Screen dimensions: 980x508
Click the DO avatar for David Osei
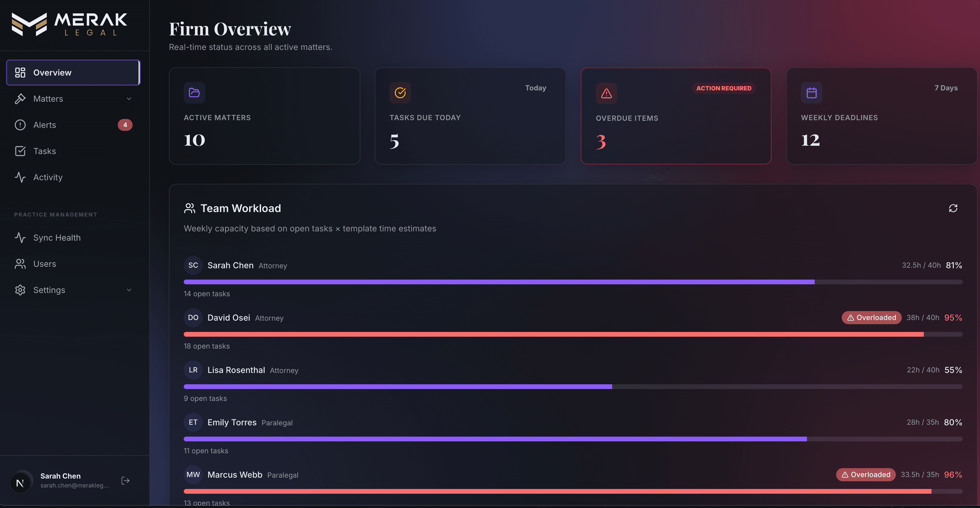click(x=193, y=317)
